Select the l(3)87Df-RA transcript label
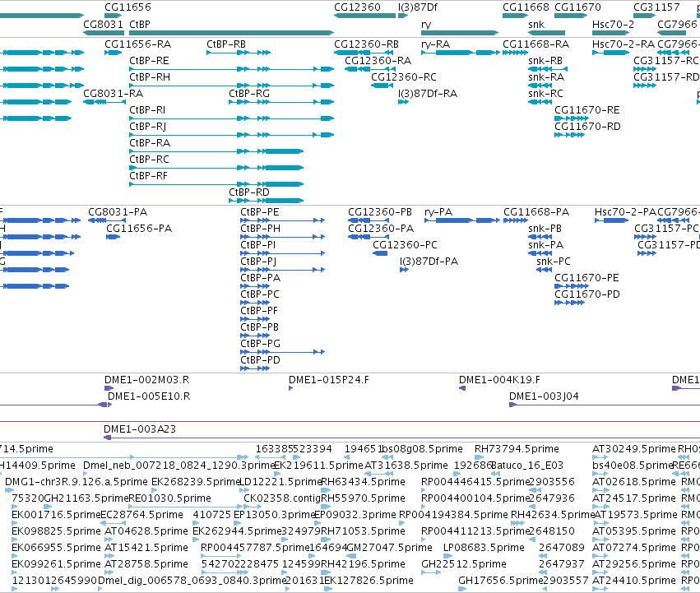 428,94
